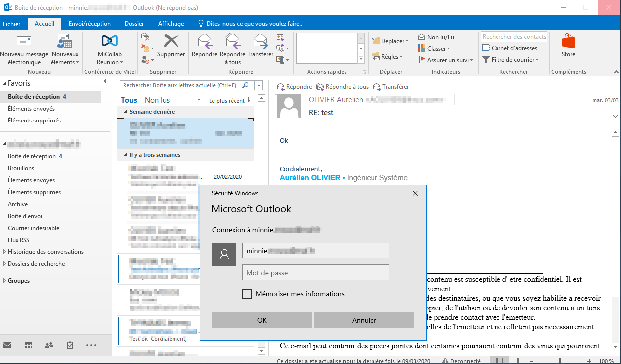Open the Nouveaux éléments dropdown
This screenshot has width=621, height=364.
coord(65,50)
